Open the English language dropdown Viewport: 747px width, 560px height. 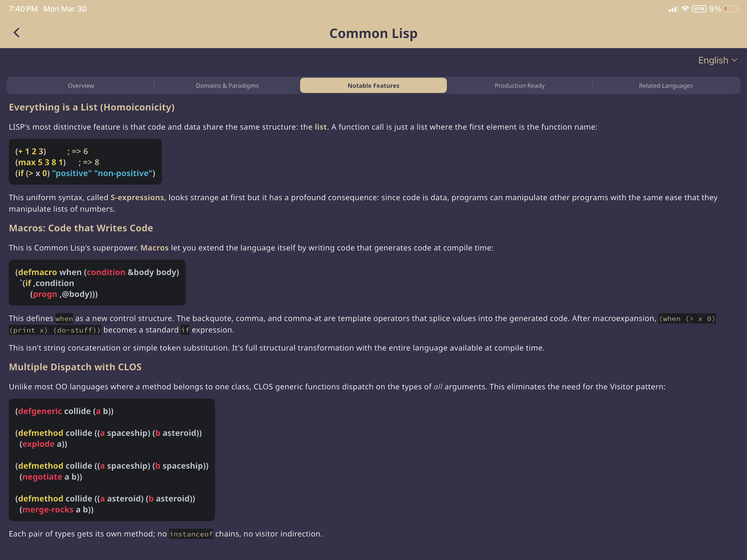pyautogui.click(x=717, y=60)
